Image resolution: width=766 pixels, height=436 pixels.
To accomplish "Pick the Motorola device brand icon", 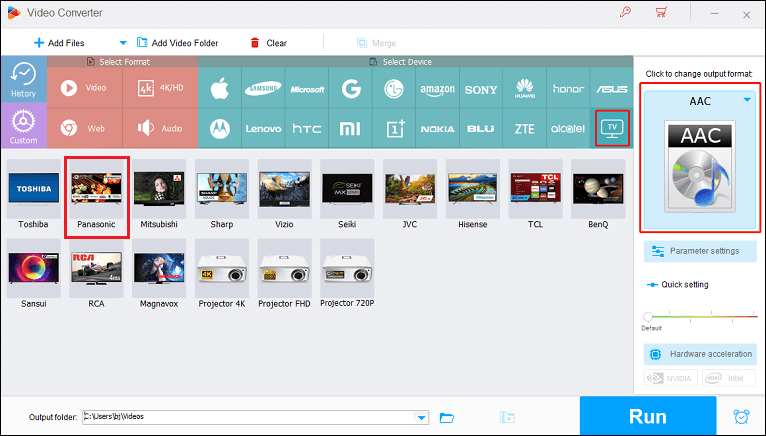I will tap(220, 129).
